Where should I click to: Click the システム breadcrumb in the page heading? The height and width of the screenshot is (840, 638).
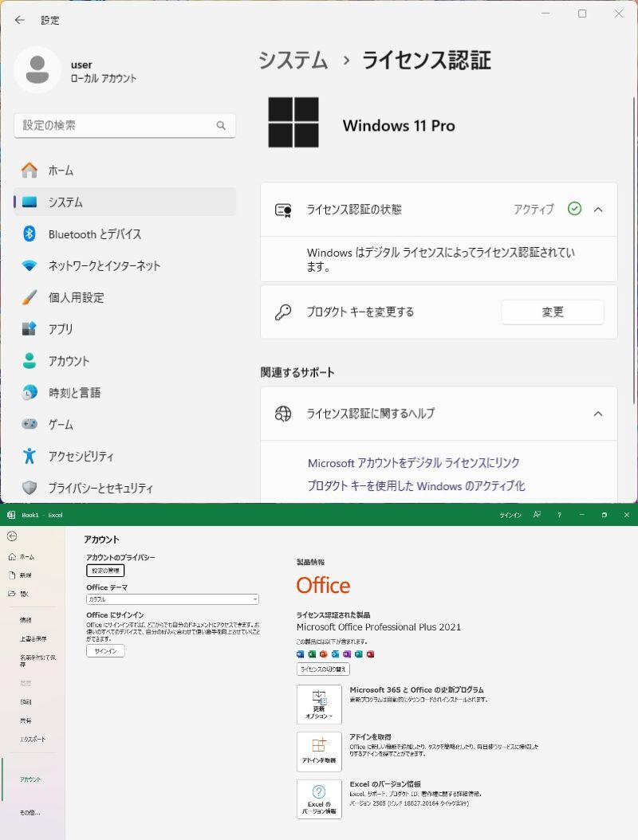pos(293,60)
